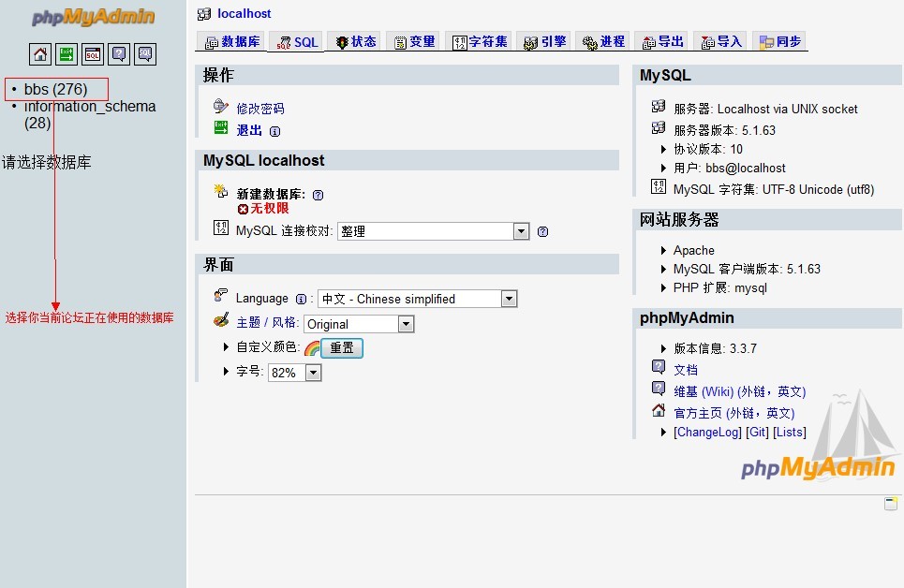
Task: Switch to the SQL tab
Action: [298, 42]
